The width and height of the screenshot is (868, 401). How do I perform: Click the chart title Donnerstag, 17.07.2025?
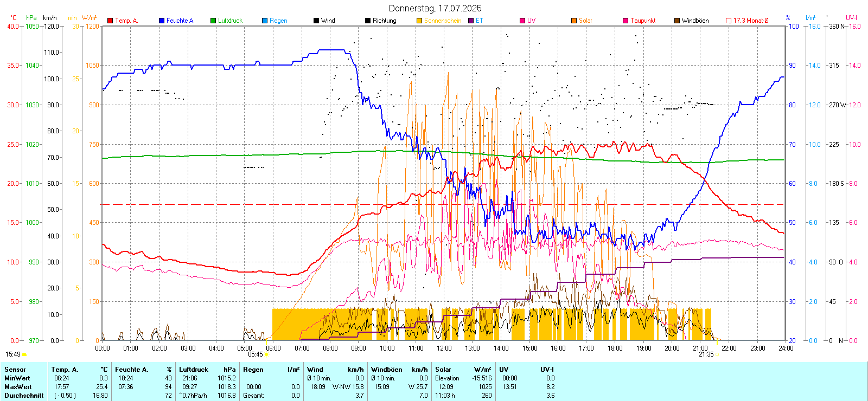click(x=435, y=8)
